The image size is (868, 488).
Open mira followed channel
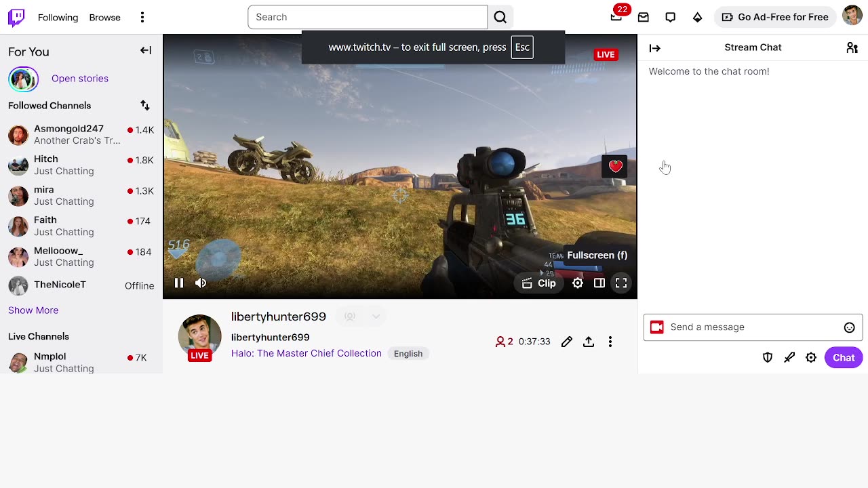pos(81,196)
